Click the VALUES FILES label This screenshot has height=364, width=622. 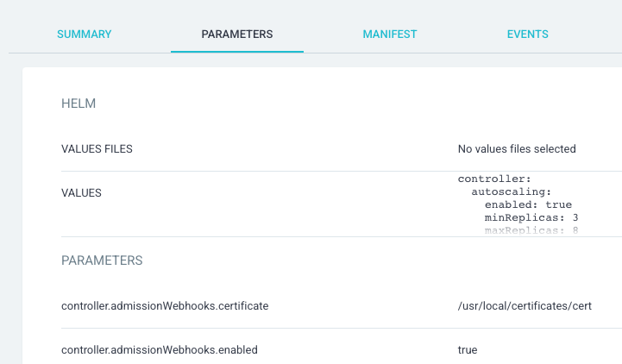pyautogui.click(x=97, y=149)
